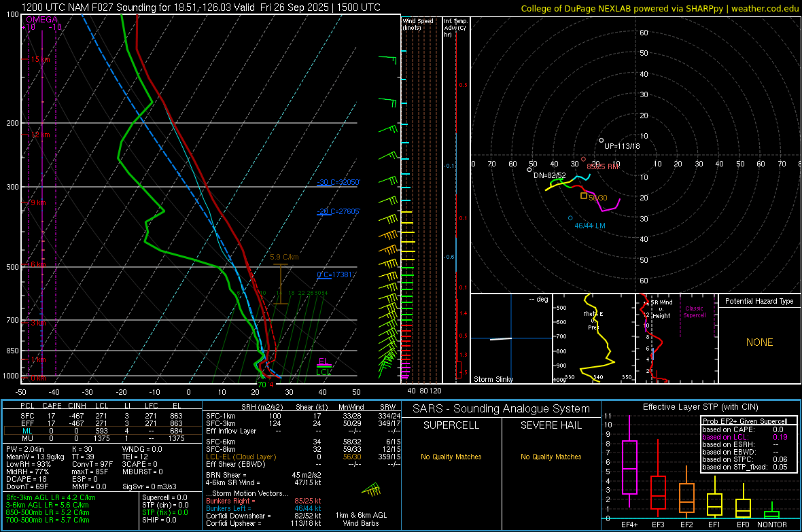Image resolution: width=802 pixels, height=532 pixels.
Task: Click the 700-500mb LR = 5.7 C/km line
Action: (48, 520)
